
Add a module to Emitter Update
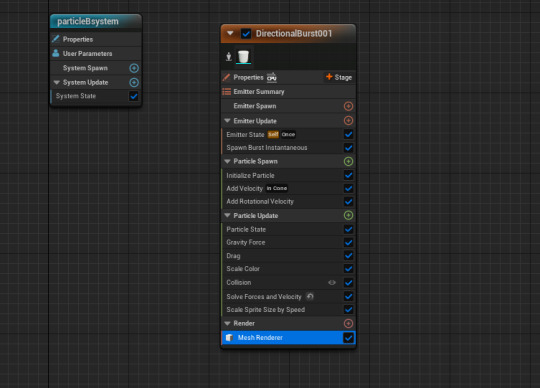[348, 120]
